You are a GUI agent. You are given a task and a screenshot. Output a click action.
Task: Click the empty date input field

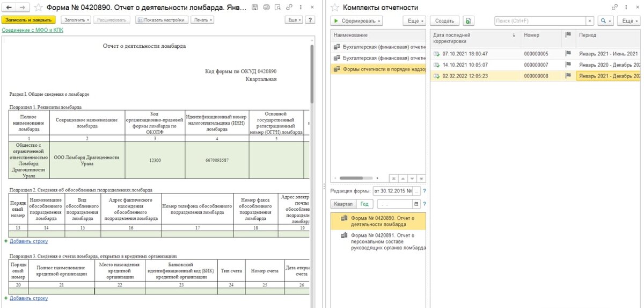click(394, 204)
